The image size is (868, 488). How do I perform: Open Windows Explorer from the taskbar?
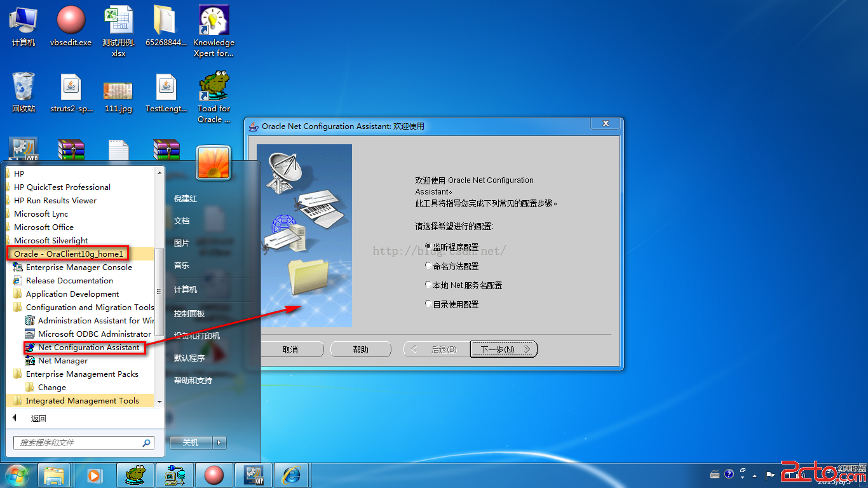[54, 475]
